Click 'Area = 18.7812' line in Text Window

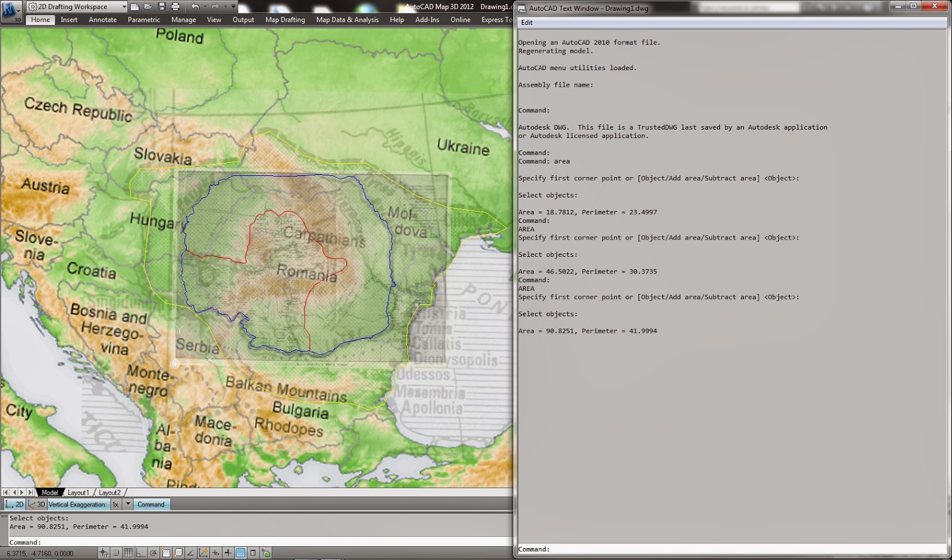[588, 212]
